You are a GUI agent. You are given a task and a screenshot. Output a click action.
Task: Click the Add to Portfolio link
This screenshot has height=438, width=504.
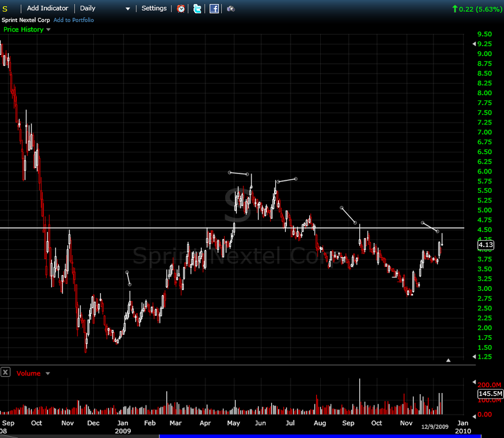tap(73, 20)
